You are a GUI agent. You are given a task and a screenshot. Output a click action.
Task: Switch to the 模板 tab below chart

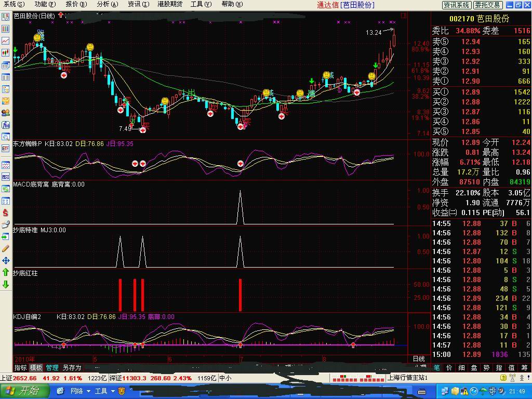coord(36,367)
